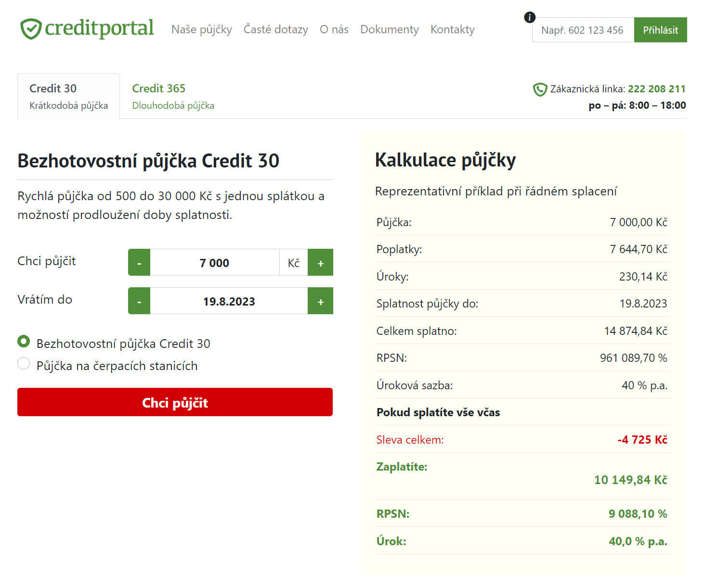
Task: Go to Časté dotazy page
Action: (275, 30)
